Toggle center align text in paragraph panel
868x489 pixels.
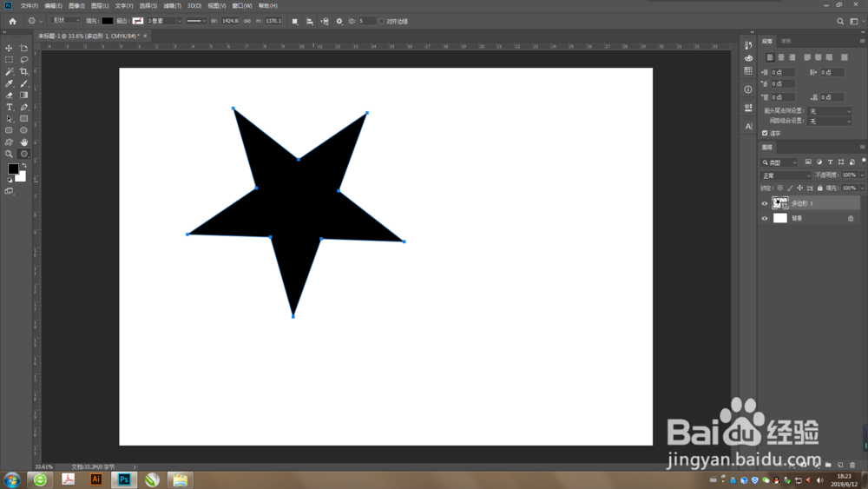tap(781, 57)
